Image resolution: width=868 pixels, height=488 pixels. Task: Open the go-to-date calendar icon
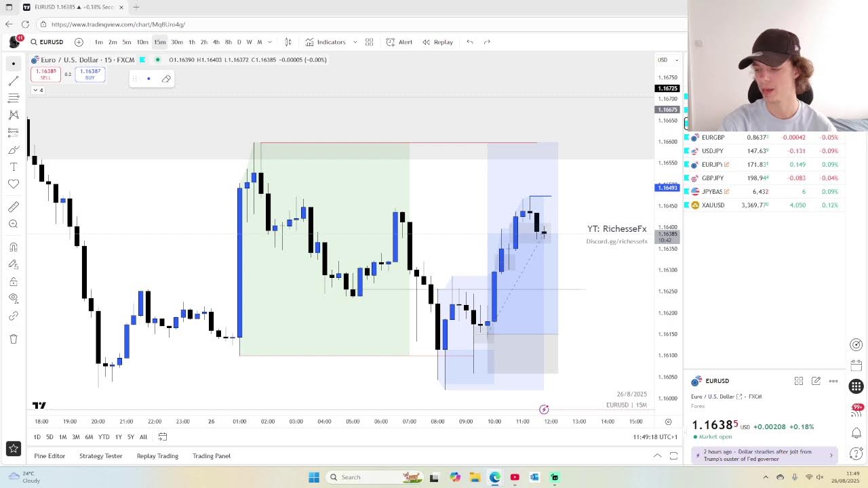click(x=163, y=437)
